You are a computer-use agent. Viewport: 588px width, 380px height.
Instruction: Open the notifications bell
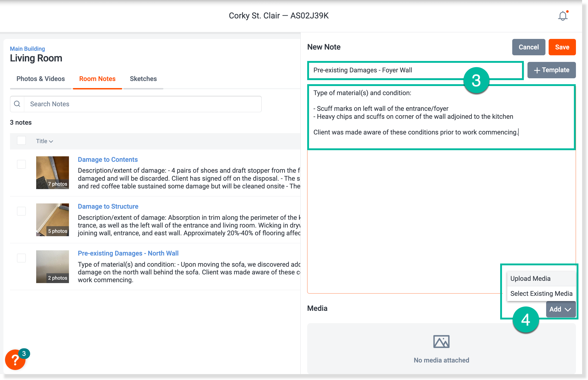tap(563, 16)
